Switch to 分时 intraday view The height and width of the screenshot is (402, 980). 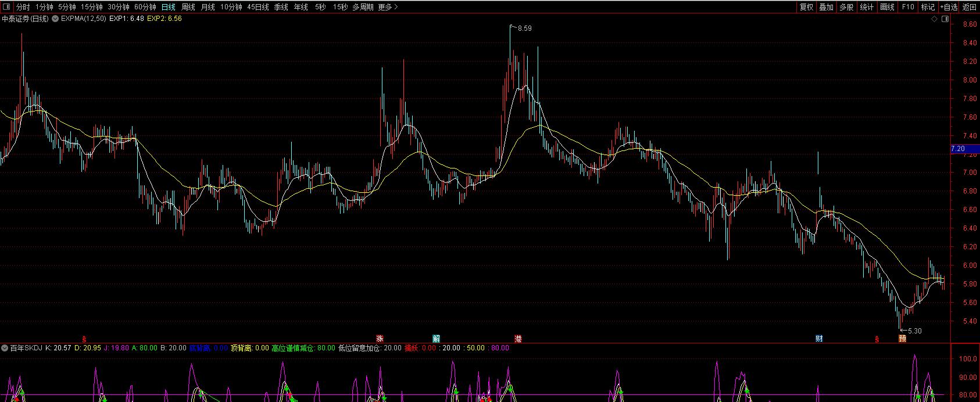[x=23, y=7]
